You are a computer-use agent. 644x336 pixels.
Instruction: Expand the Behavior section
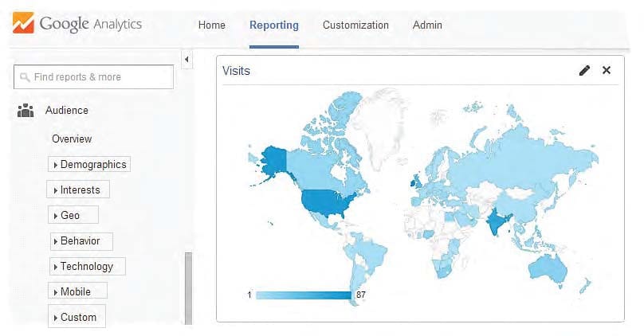coord(81,240)
